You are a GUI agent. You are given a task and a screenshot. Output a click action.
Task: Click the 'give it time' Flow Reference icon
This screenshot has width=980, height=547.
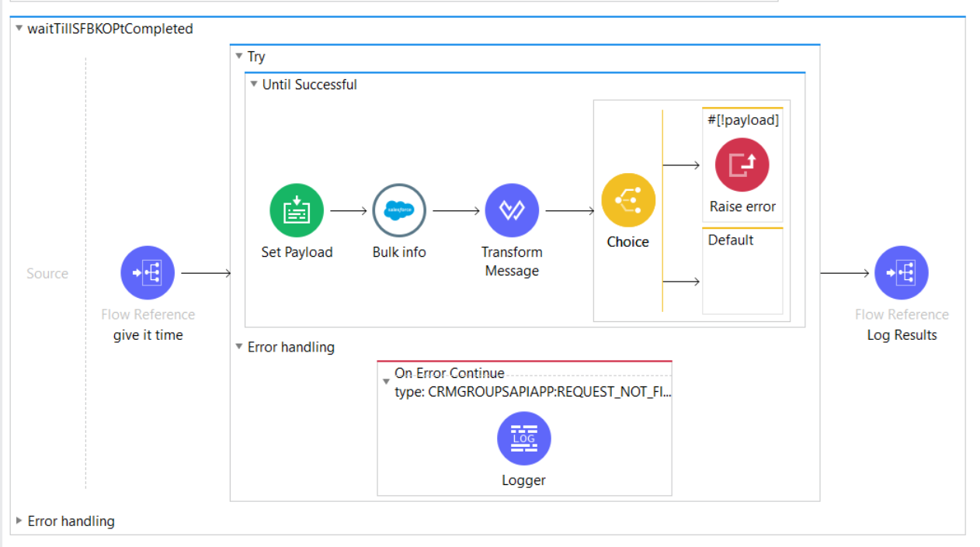tap(148, 273)
